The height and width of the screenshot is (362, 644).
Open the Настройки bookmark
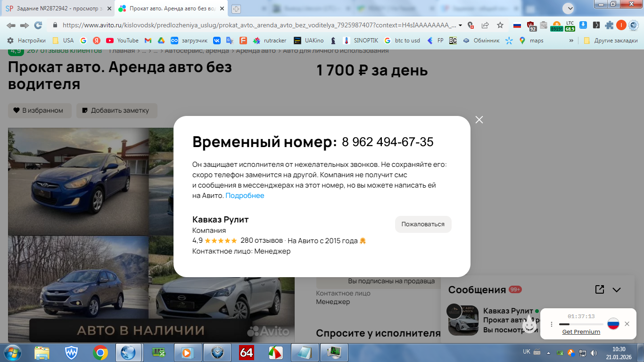tap(26, 41)
